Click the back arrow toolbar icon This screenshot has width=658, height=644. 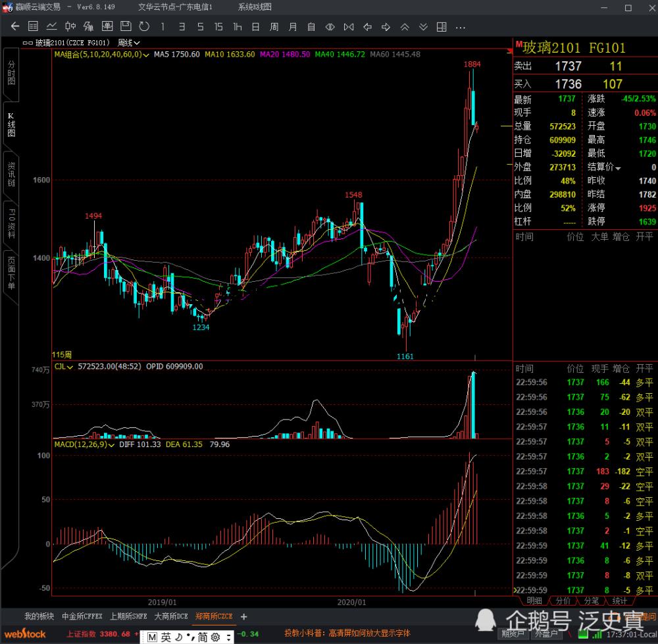coord(14,27)
